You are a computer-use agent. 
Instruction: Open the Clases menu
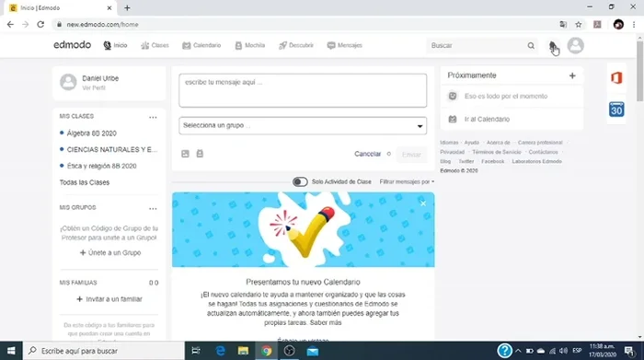click(x=155, y=45)
